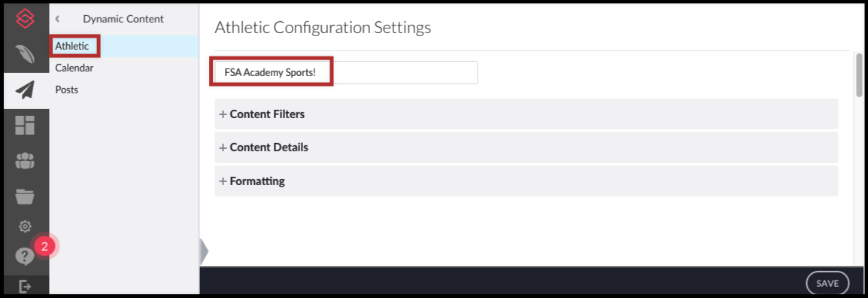Select Athletic in the Dynamic Content list
The image size is (868, 298).
[x=72, y=46]
